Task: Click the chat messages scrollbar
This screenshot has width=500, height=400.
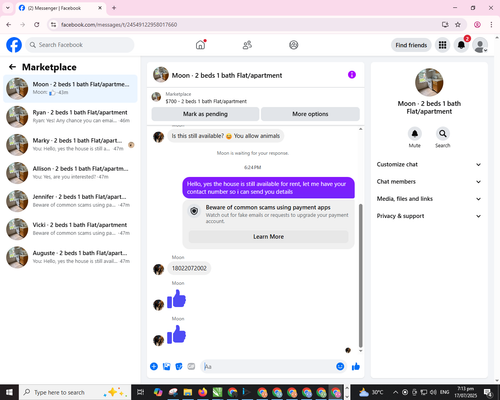Action: pos(360,275)
